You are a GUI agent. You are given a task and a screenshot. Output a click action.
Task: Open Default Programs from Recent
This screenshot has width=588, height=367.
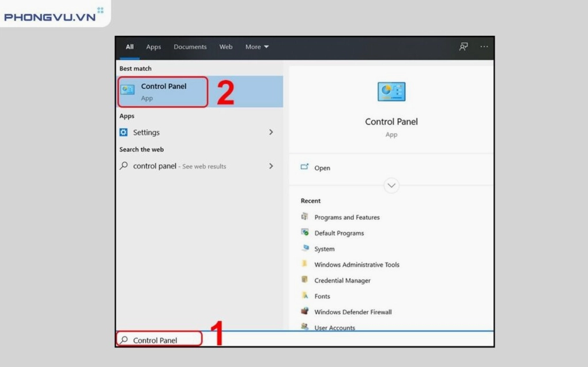(x=339, y=233)
